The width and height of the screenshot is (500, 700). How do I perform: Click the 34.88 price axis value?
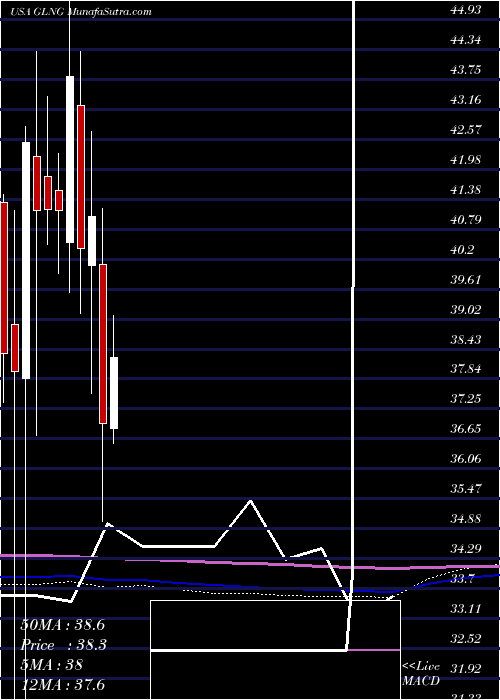pyautogui.click(x=466, y=520)
